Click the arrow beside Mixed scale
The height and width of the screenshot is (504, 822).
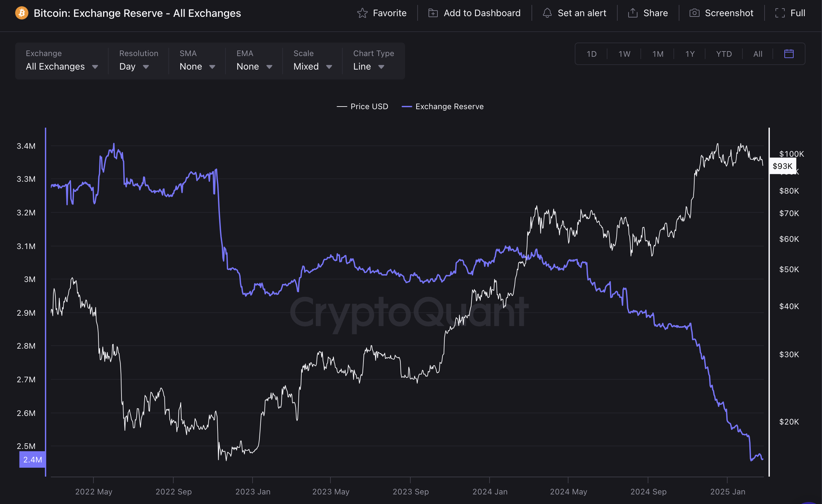click(x=329, y=67)
